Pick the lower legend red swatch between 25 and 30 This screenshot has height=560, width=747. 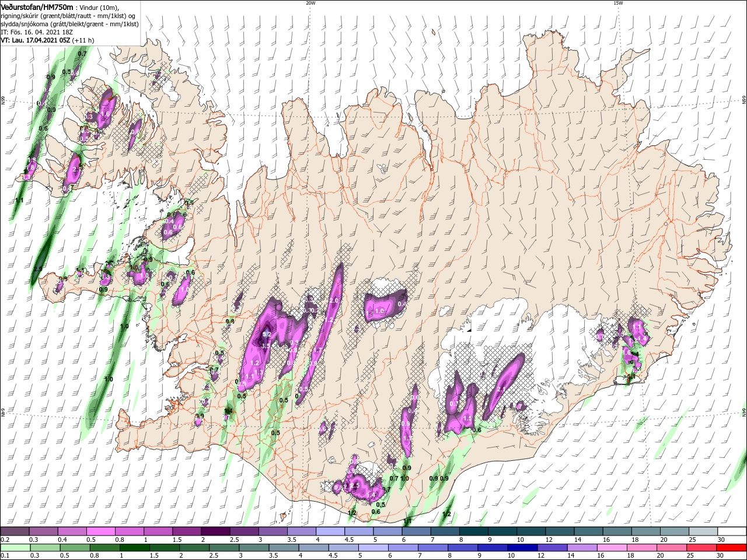pyautogui.click(x=701, y=548)
